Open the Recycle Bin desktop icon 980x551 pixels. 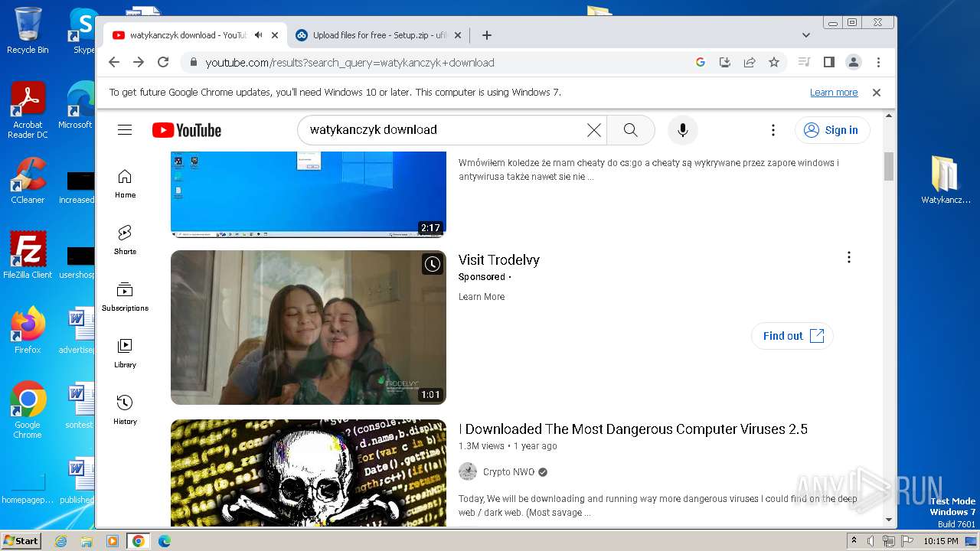(28, 31)
